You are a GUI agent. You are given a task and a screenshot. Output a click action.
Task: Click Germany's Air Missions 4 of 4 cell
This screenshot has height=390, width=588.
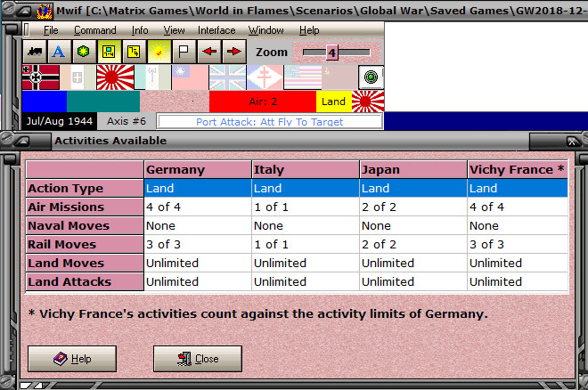pyautogui.click(x=198, y=207)
